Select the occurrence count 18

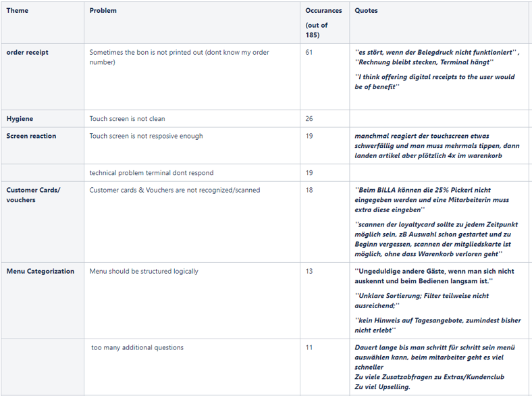(309, 190)
